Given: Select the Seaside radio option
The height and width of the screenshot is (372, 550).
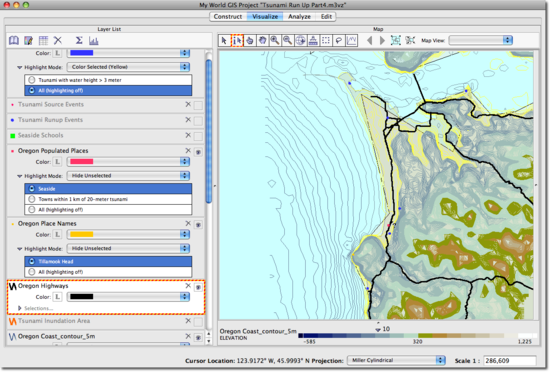Looking at the screenshot, I should click(108, 189).
